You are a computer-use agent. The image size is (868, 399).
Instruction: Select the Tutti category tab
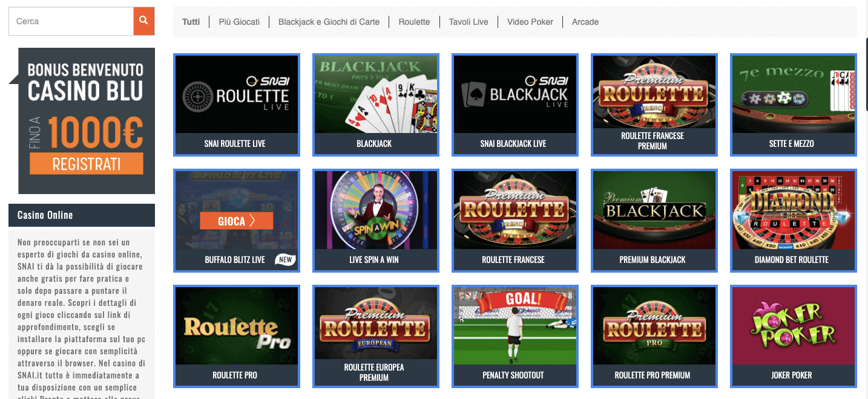pos(191,22)
